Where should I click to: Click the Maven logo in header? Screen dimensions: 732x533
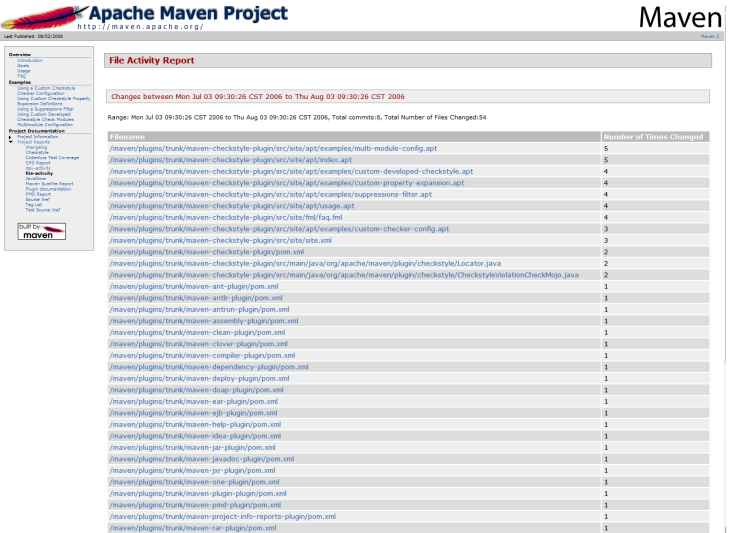coord(679,17)
